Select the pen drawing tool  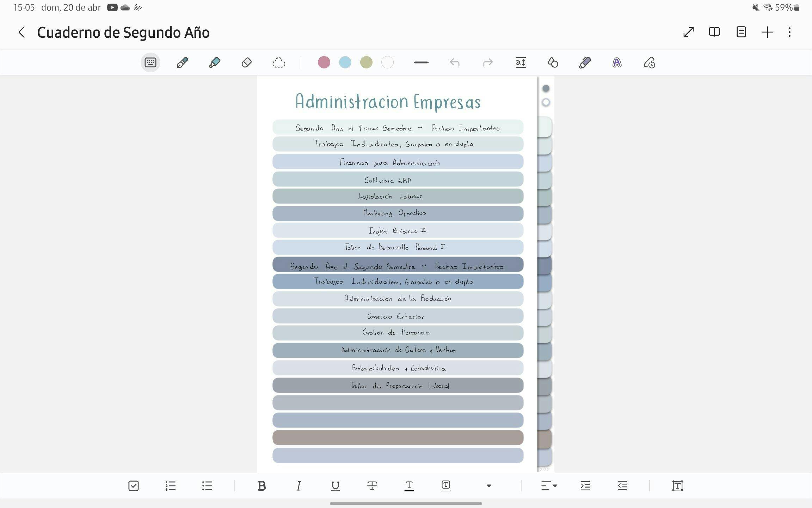point(182,63)
